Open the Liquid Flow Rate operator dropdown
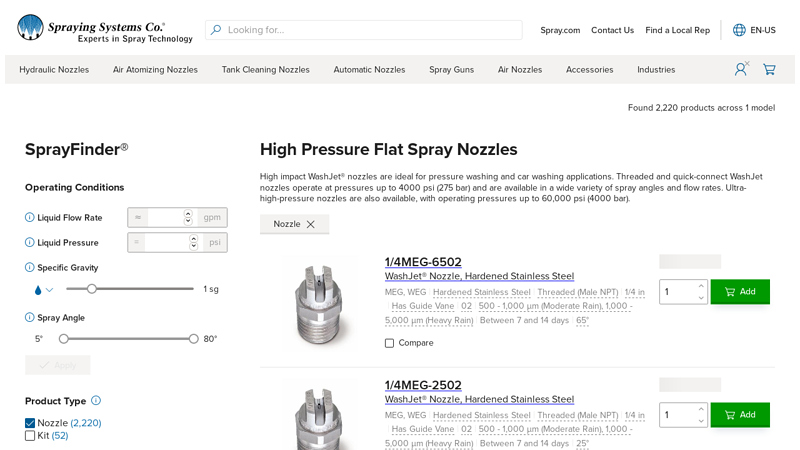Image resolution: width=800 pixels, height=450 pixels. (x=138, y=217)
